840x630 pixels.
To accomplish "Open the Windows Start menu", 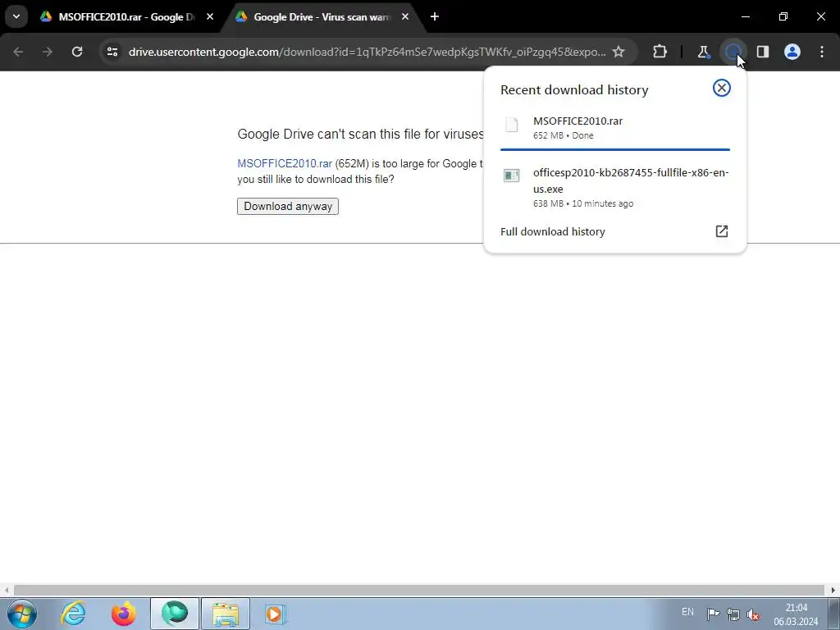I will tap(22, 614).
